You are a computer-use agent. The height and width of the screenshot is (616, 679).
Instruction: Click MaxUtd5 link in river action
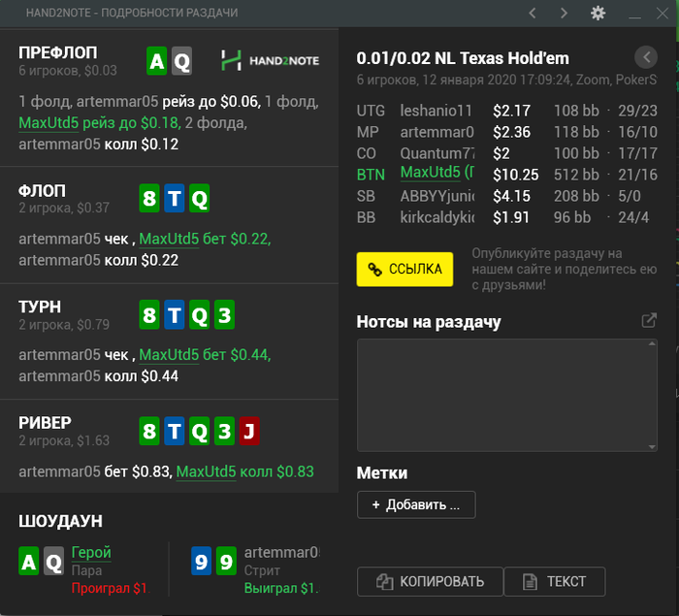coord(206,471)
